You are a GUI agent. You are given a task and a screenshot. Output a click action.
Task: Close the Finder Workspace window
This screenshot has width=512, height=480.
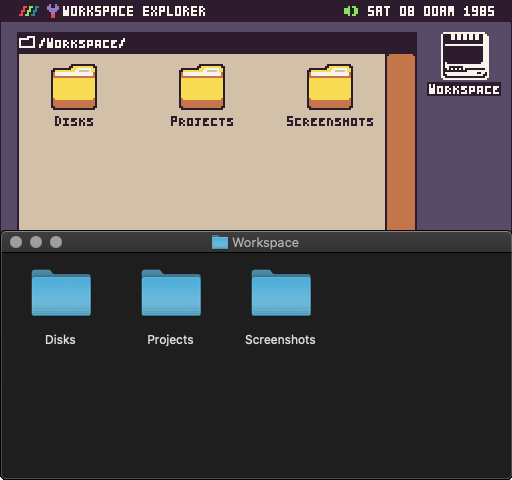coord(16,242)
